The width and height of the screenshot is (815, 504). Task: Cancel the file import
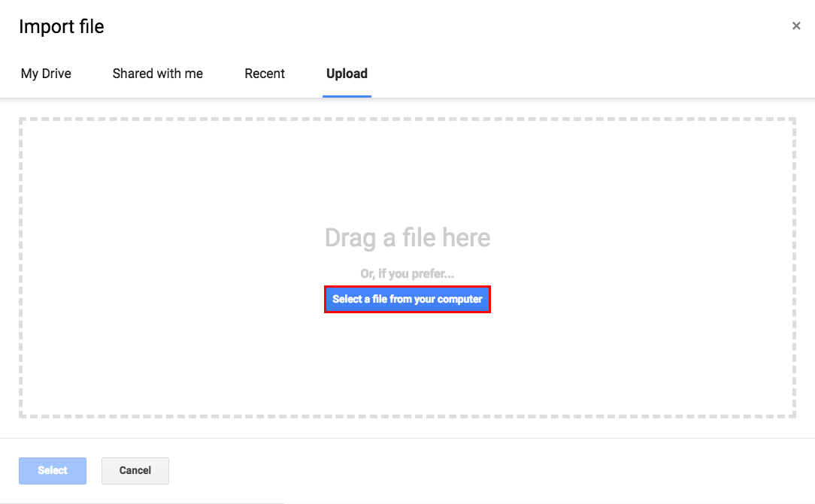(135, 470)
